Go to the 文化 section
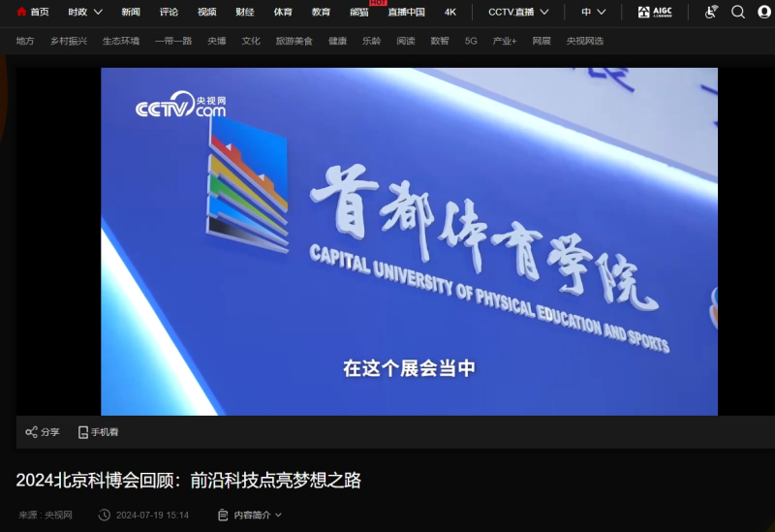The image size is (775, 532). point(251,41)
